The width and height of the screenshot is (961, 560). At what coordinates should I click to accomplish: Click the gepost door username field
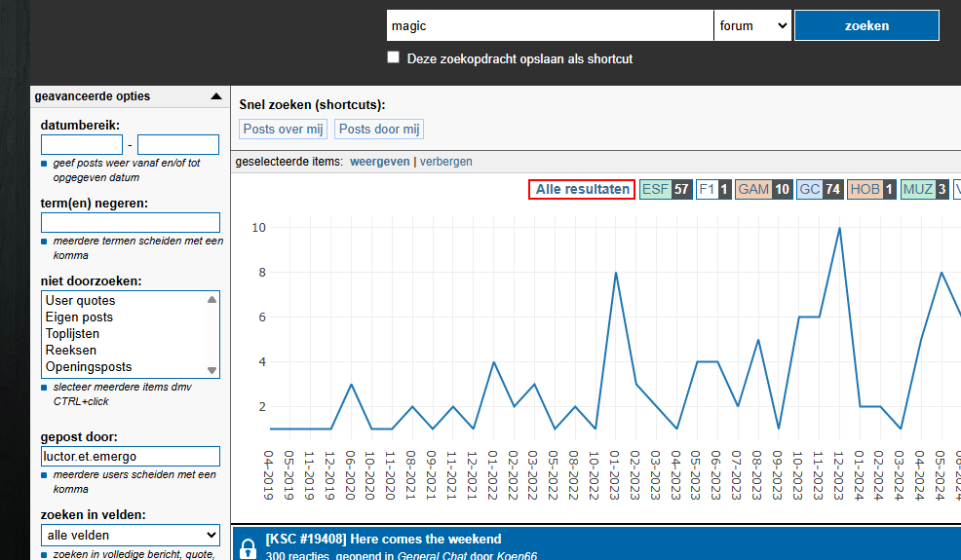130,457
